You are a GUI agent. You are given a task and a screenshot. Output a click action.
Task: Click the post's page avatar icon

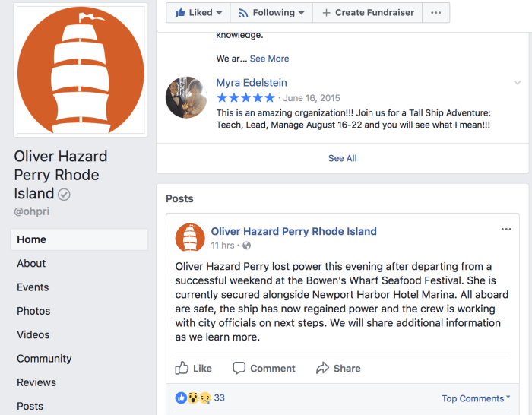pos(190,237)
